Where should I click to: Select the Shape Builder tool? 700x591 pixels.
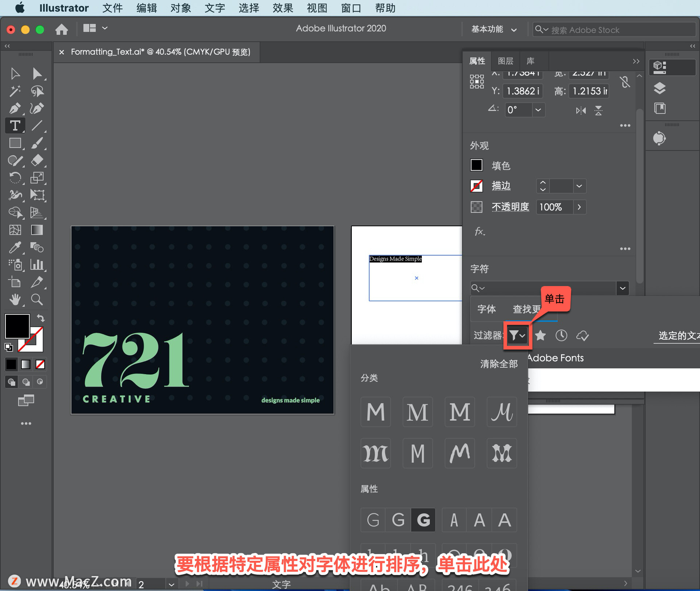point(15,212)
